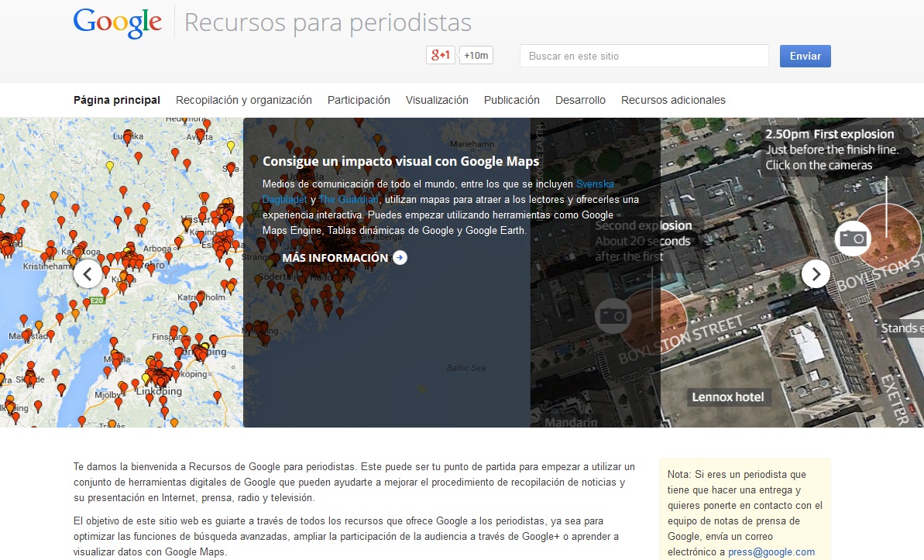Click the Mariehamn map label
The image size is (924, 560).
tap(472, 144)
